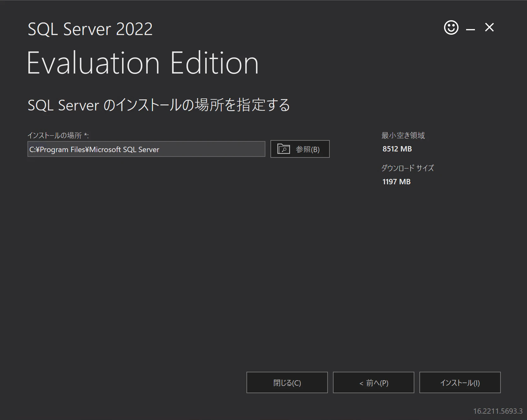Start setup with the インストール(I) button
The image size is (527, 420).
pyautogui.click(x=460, y=382)
